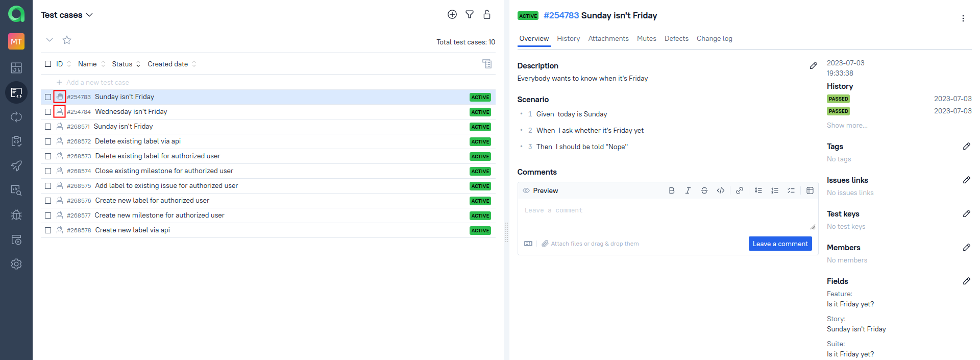Edit Tags with pencil icon
The image size is (980, 360).
(x=967, y=146)
